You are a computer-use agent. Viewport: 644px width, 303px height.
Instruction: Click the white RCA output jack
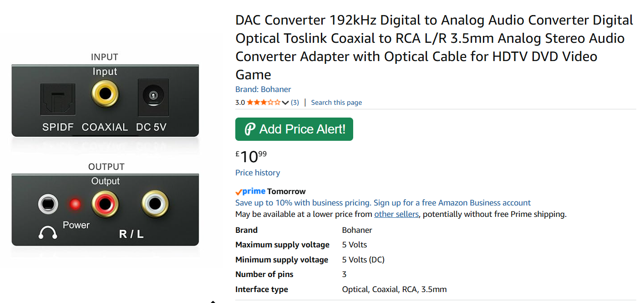(155, 203)
